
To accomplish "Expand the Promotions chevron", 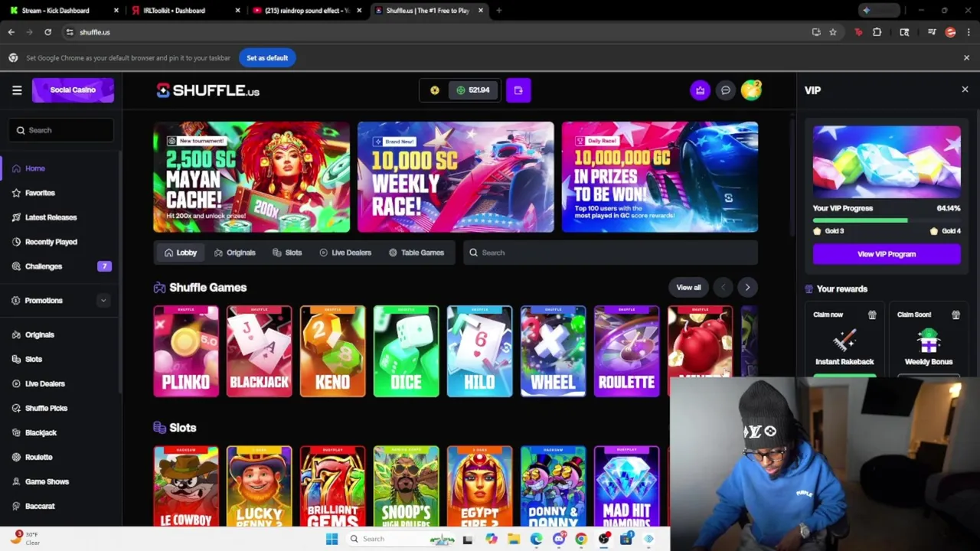I will point(103,301).
